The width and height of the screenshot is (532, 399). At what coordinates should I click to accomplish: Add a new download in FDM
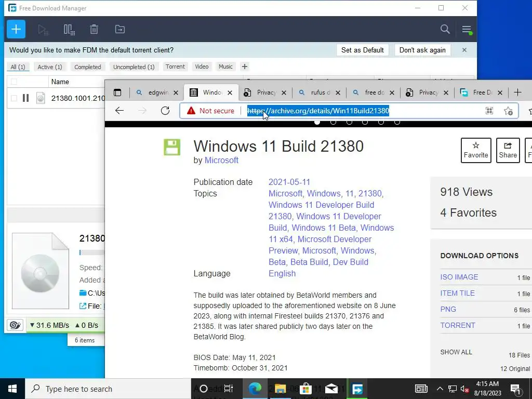point(16,29)
